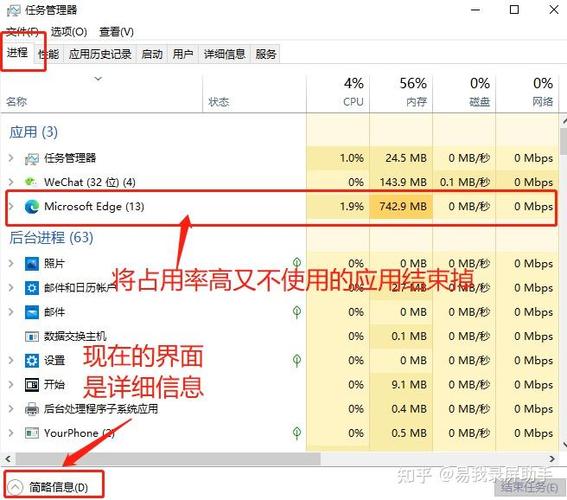
Task: Expand the Microsoft Edge (13) process group
Action: point(11,206)
